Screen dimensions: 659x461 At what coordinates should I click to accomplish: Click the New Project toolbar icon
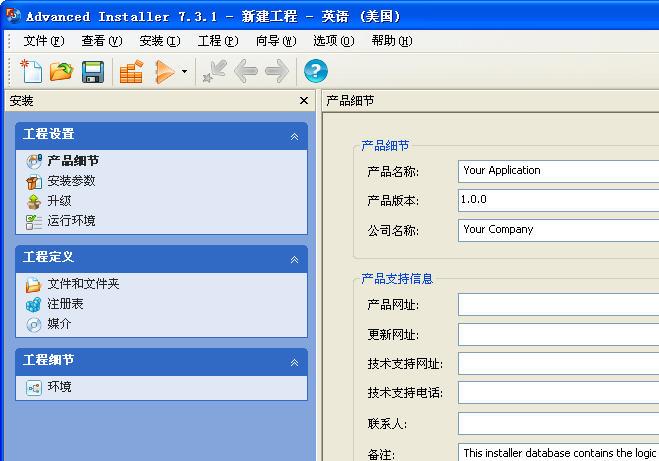click(32, 71)
